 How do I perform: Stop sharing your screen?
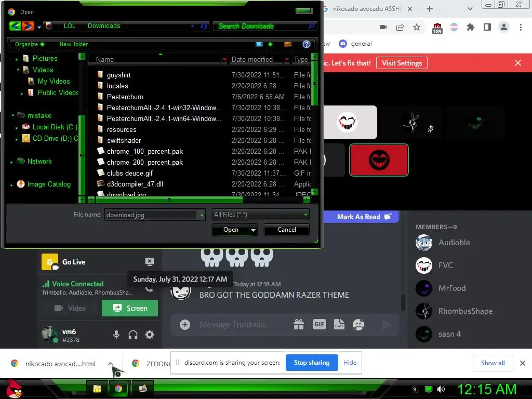pos(312,363)
